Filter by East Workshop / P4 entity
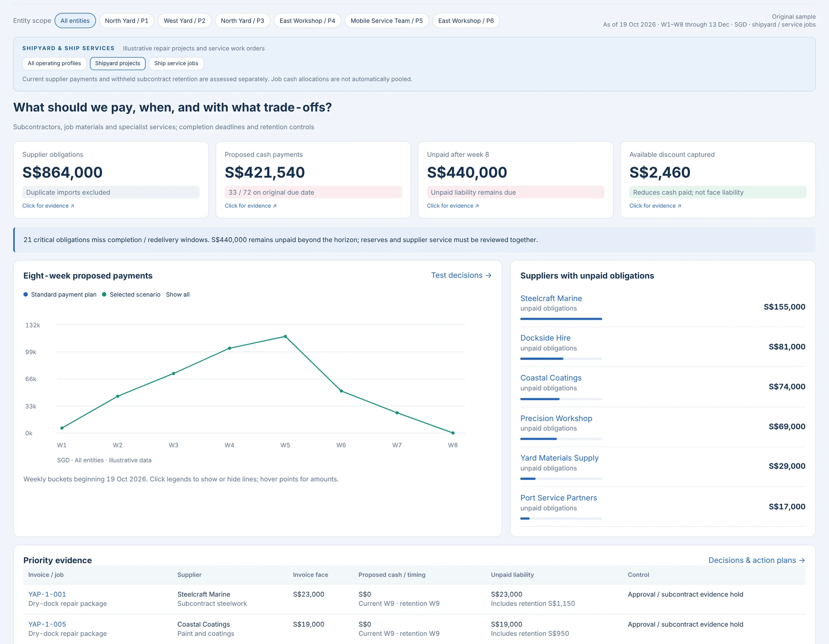 (307, 20)
